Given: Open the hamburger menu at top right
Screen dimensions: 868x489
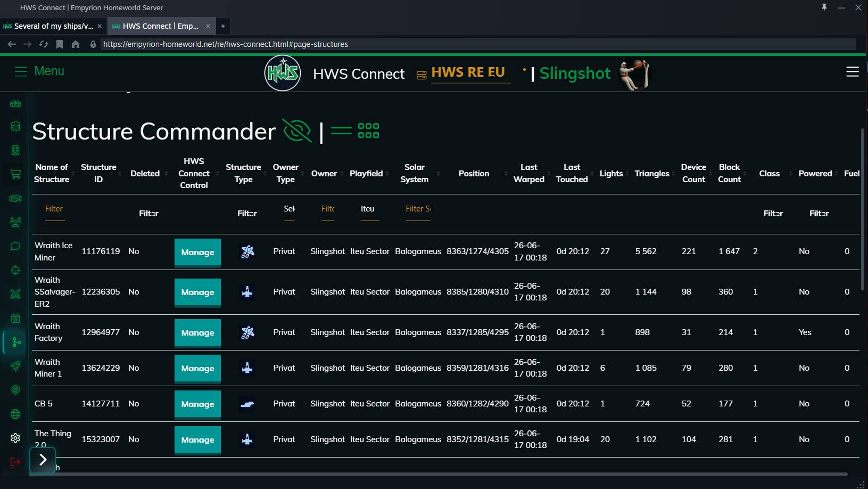Looking at the screenshot, I should (853, 71).
